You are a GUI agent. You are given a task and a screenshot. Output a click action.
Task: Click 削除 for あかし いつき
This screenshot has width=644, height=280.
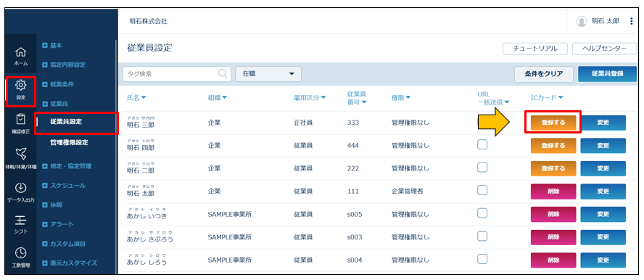coord(553,214)
